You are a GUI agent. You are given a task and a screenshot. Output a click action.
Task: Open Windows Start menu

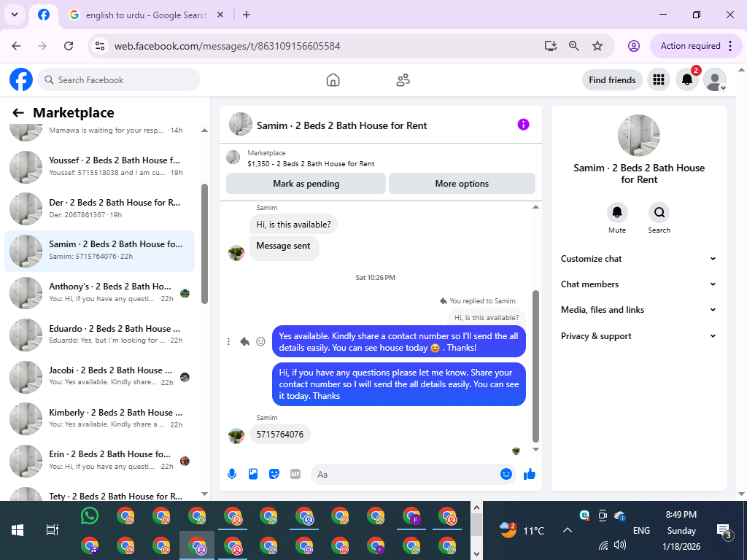18,530
